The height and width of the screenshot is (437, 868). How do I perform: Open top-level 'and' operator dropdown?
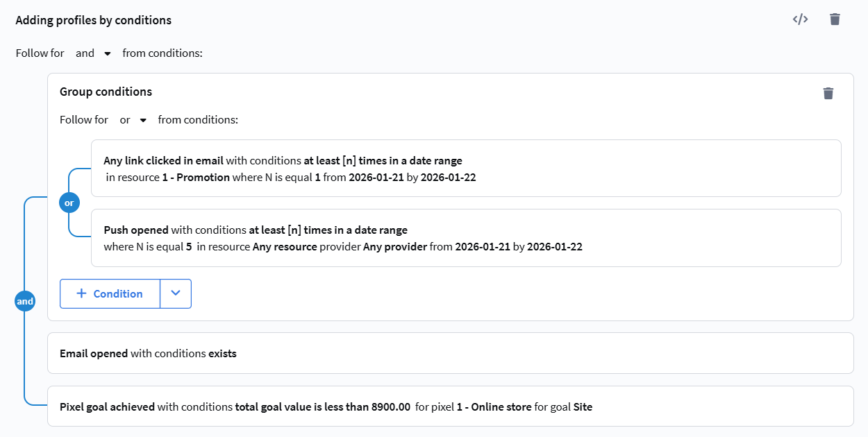click(93, 53)
